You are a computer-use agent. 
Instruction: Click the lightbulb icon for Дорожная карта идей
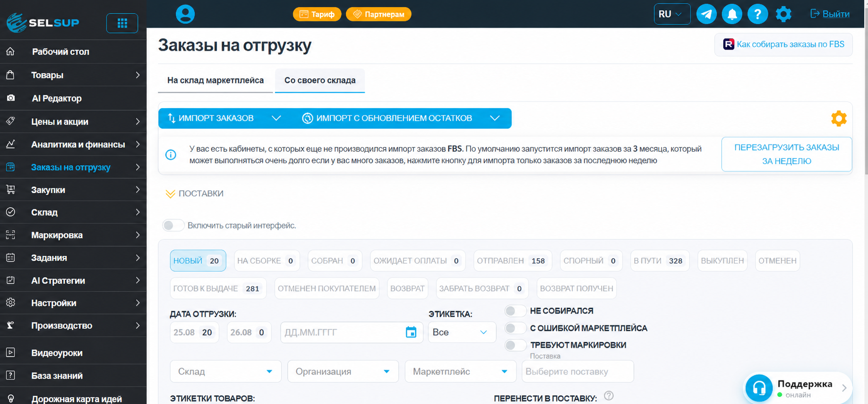(x=10, y=399)
